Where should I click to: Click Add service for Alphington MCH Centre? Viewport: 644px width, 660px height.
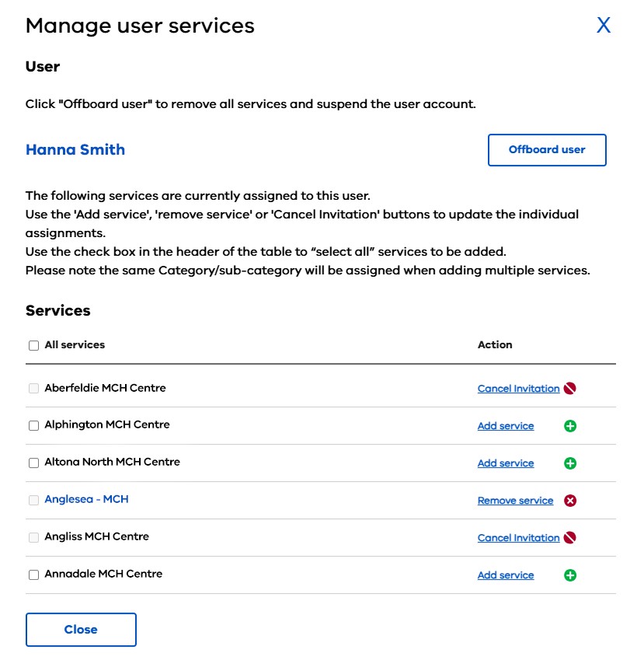505,425
